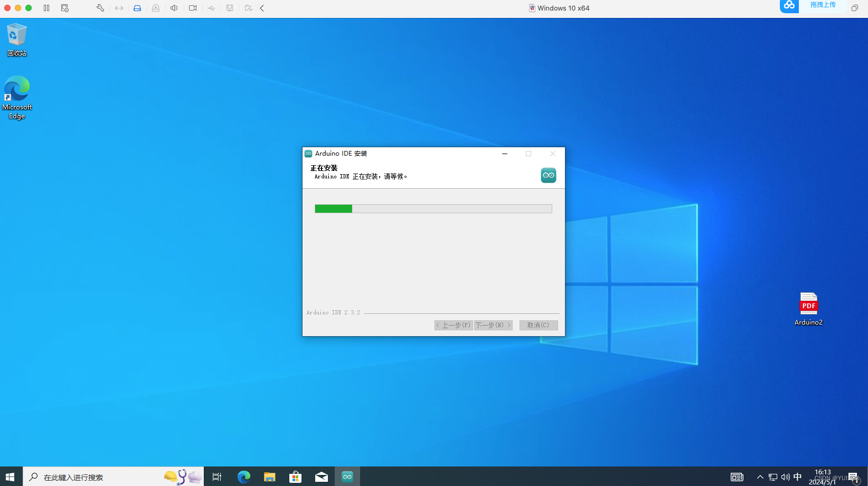This screenshot has height=486, width=868.
Task: Open Task View on the taskbar
Action: point(217,477)
